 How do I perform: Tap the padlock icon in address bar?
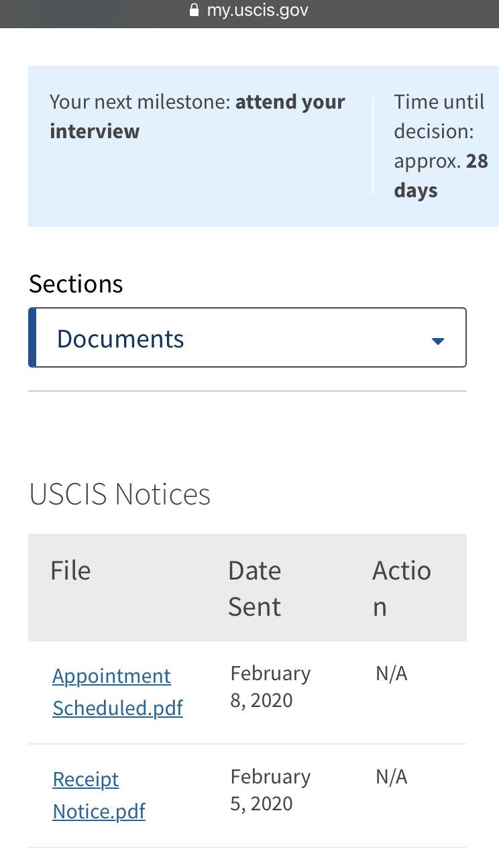[195, 11]
